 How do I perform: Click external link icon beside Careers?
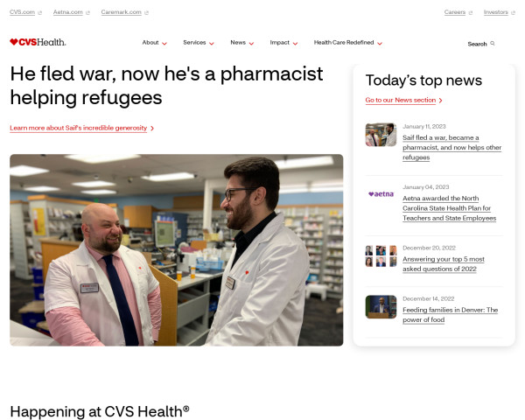pos(471,13)
